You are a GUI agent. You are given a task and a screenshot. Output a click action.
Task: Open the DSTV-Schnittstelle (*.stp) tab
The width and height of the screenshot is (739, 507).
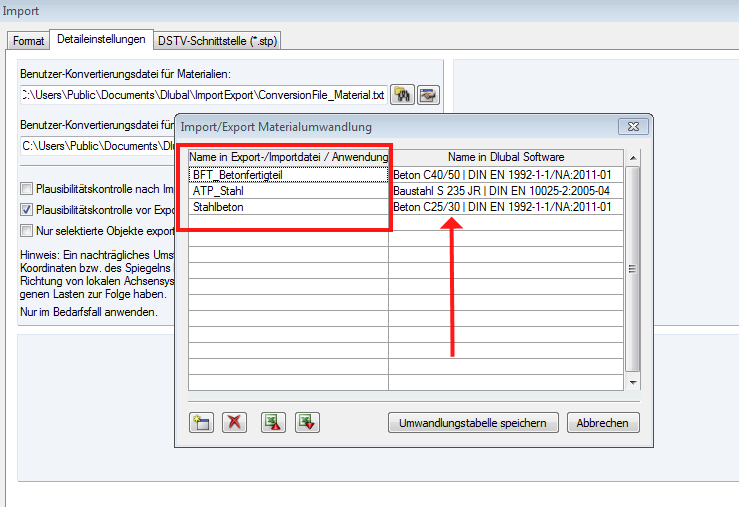(x=218, y=41)
